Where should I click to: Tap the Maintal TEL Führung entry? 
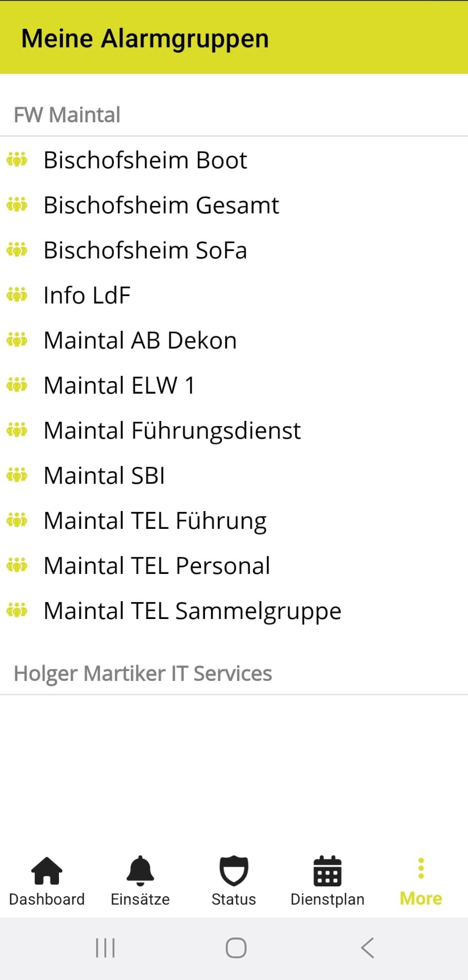(155, 520)
